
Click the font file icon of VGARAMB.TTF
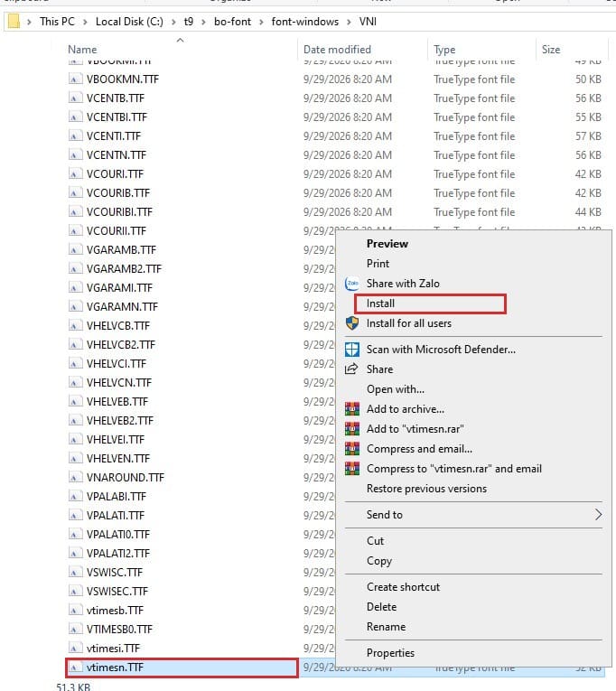point(75,250)
